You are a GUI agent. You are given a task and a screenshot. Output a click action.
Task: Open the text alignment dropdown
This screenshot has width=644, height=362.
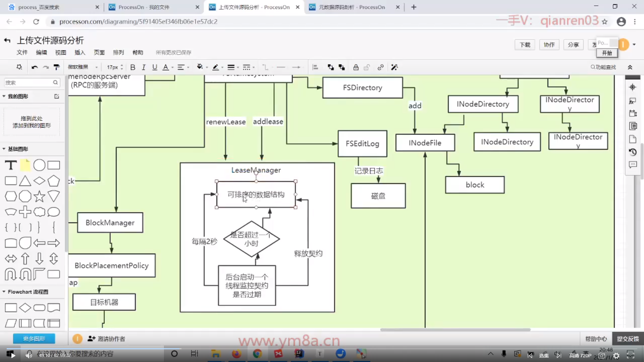tap(183, 67)
